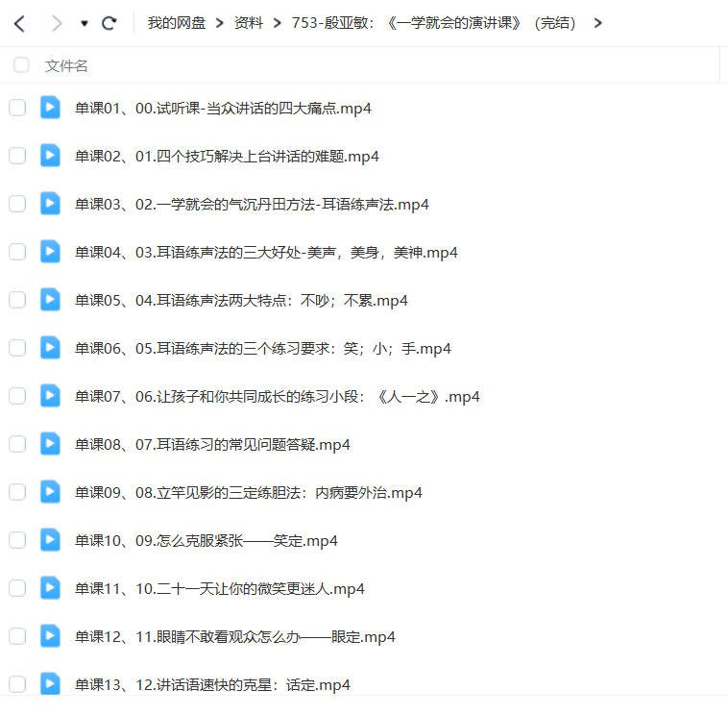Image resolution: width=728 pixels, height=715 pixels.
Task: Open file 单课08、07.耳语练习的常见问题答疑.mp4
Action: point(212,444)
